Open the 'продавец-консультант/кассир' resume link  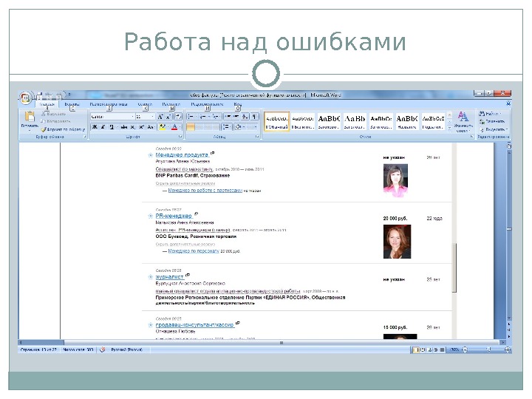[x=195, y=324]
